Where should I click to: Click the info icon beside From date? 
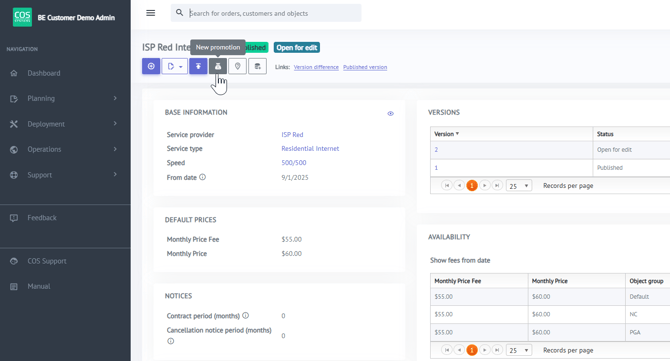(x=203, y=177)
